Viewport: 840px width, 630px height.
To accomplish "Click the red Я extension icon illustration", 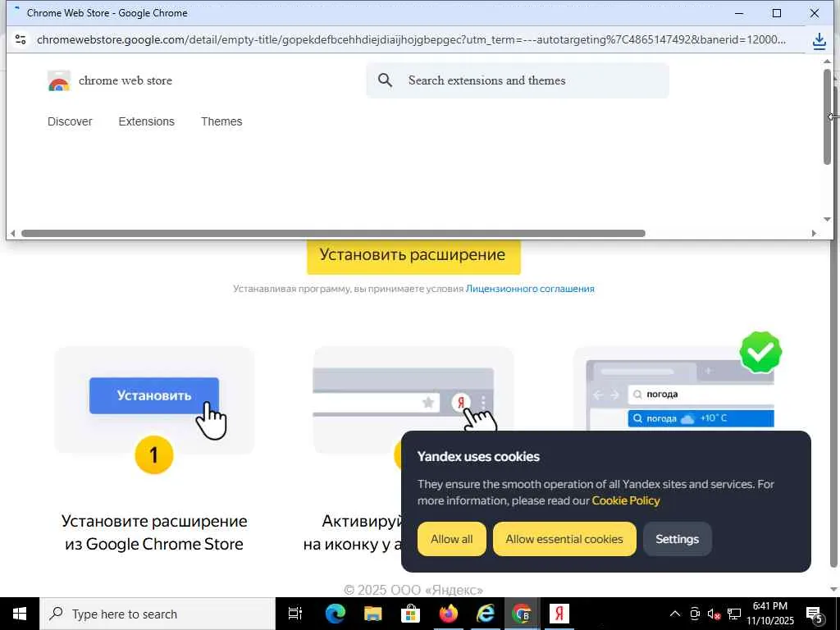I will click(461, 402).
